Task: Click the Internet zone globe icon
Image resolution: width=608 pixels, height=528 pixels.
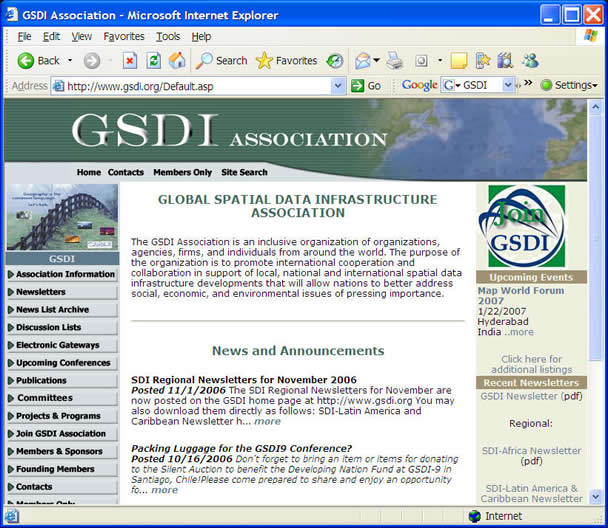Action: point(475,516)
